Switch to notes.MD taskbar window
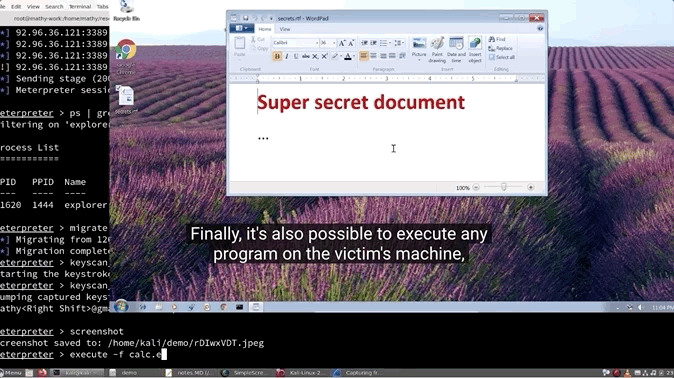The height and width of the screenshot is (378, 674). 190,372
